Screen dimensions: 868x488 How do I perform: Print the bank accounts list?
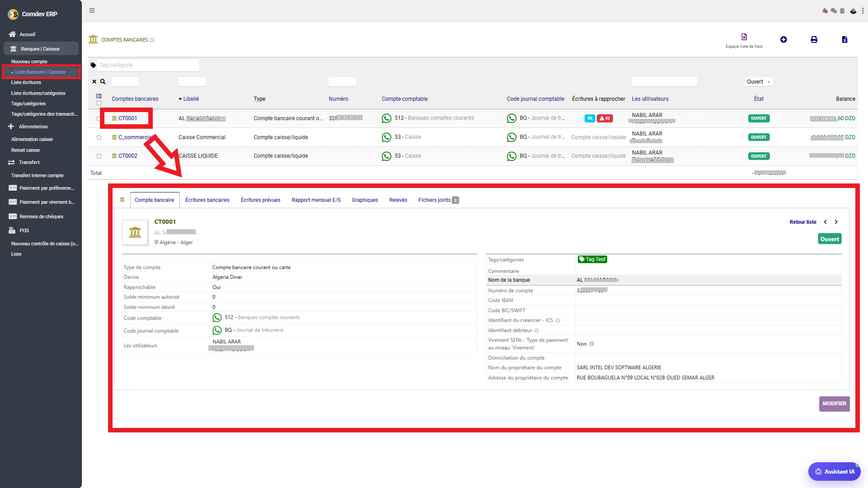pyautogui.click(x=814, y=40)
